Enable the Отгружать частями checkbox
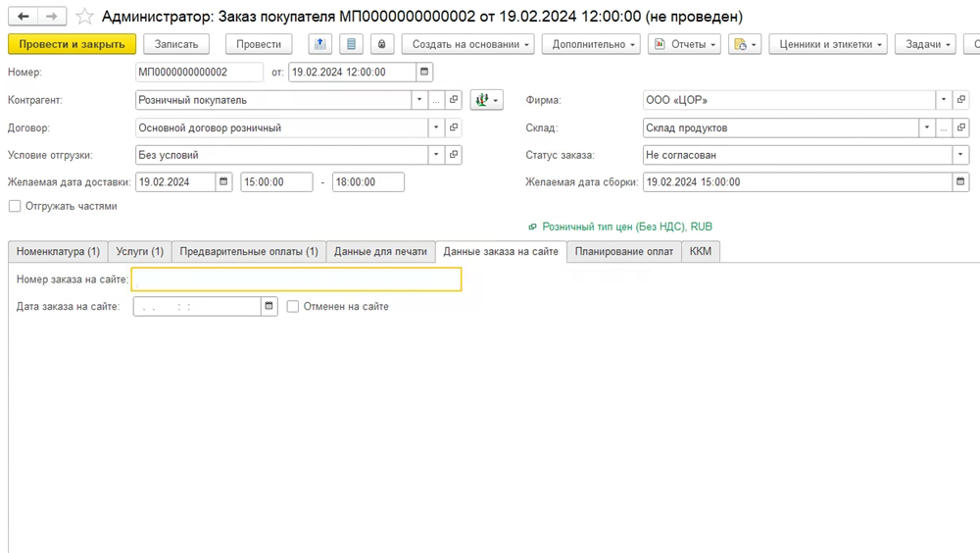The width and height of the screenshot is (980, 553). click(15, 206)
